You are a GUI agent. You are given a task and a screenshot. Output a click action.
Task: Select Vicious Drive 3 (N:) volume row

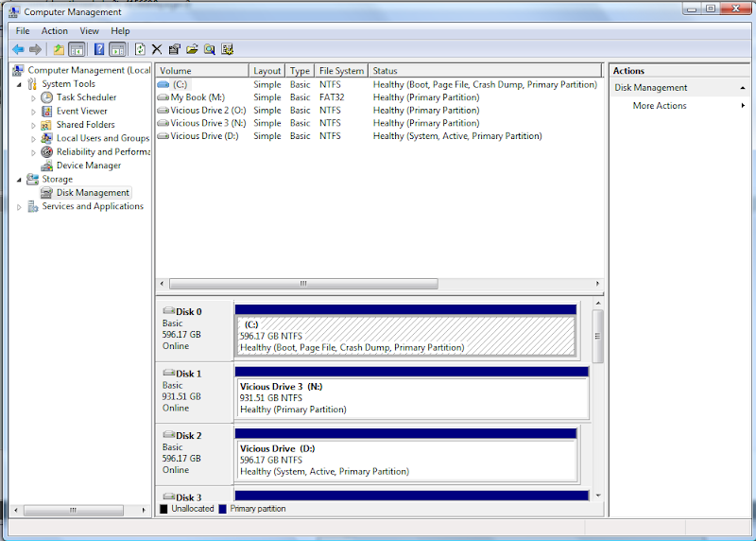click(379, 123)
